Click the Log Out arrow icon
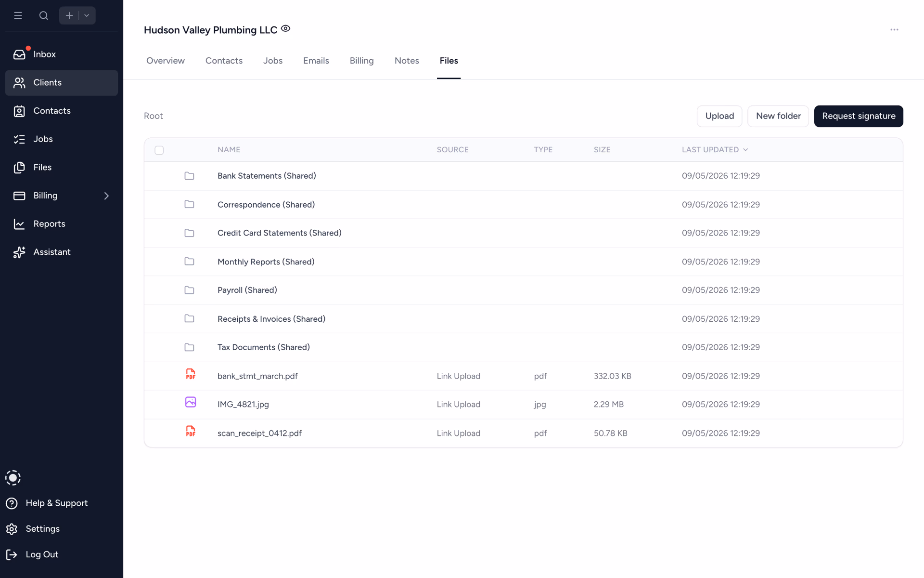The image size is (924, 578). point(12,555)
